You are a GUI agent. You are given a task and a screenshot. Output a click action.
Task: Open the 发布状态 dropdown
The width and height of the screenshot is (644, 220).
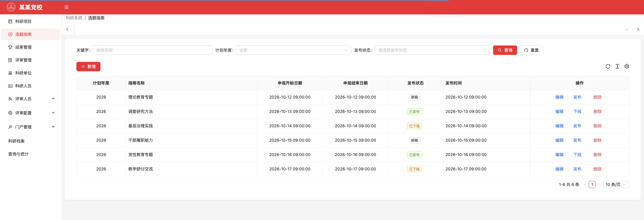tap(432, 50)
